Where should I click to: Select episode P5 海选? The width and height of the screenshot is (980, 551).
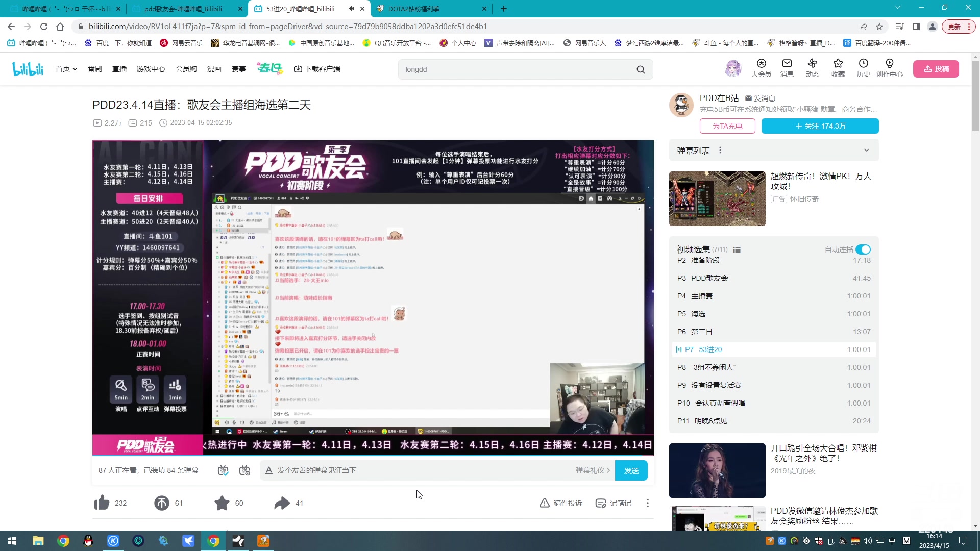(x=774, y=314)
